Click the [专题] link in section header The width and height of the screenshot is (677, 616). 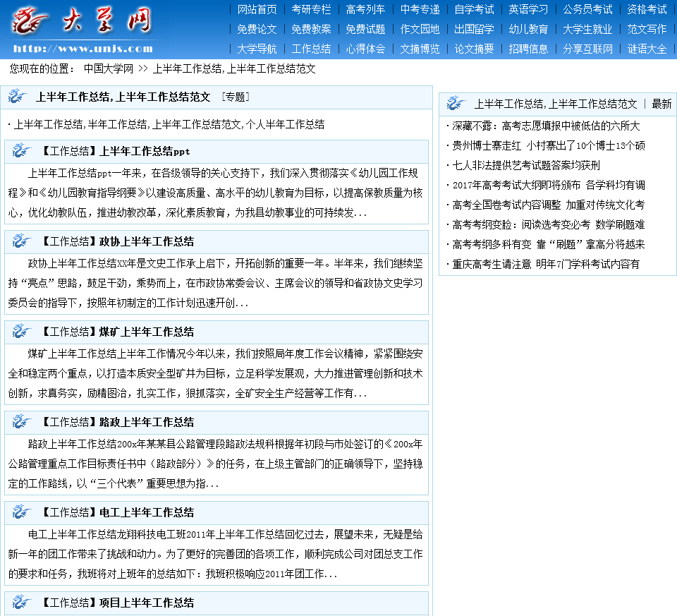click(x=236, y=97)
